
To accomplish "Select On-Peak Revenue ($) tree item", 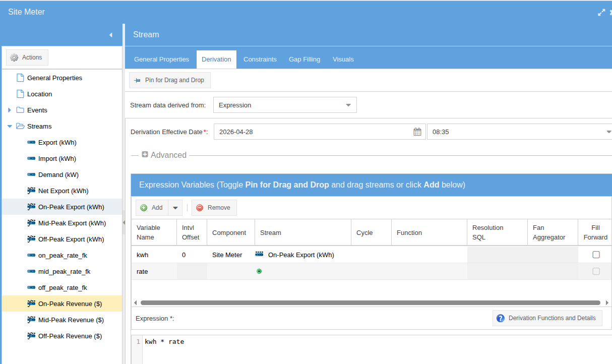I will click(x=62, y=304).
